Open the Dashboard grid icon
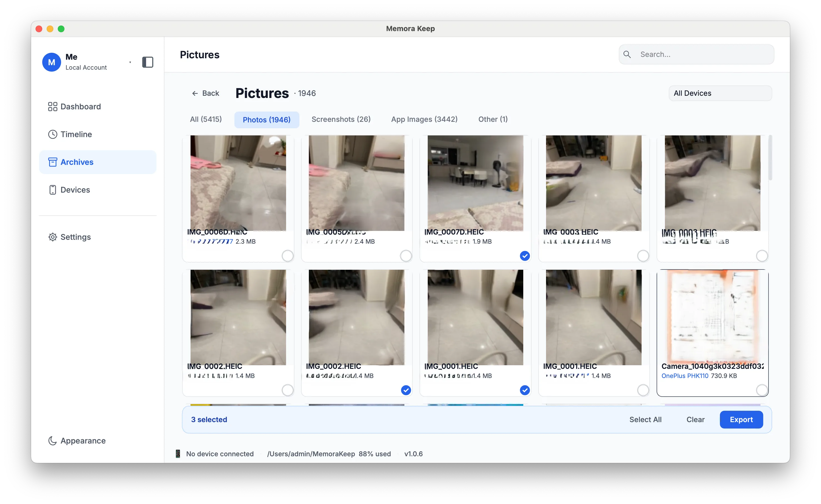Screen dimensions: 821x504 point(52,107)
